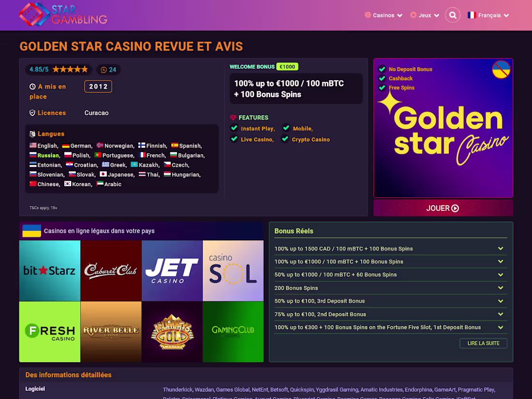Viewport: 532px width, 399px height.
Task: Click the fifth star of the rating
Action: coord(85,69)
